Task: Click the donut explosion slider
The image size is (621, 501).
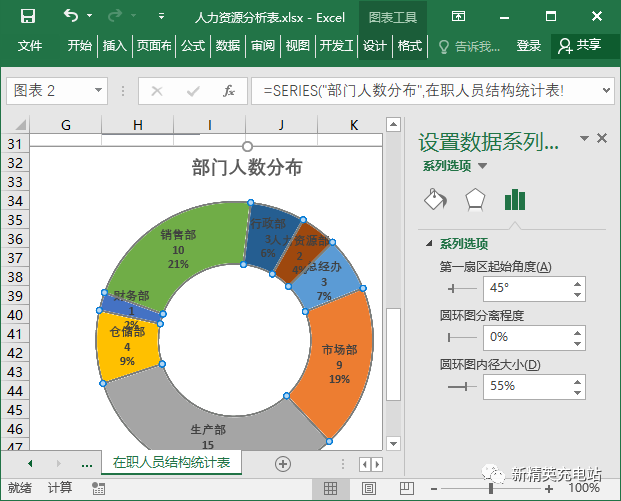Action: (462, 337)
